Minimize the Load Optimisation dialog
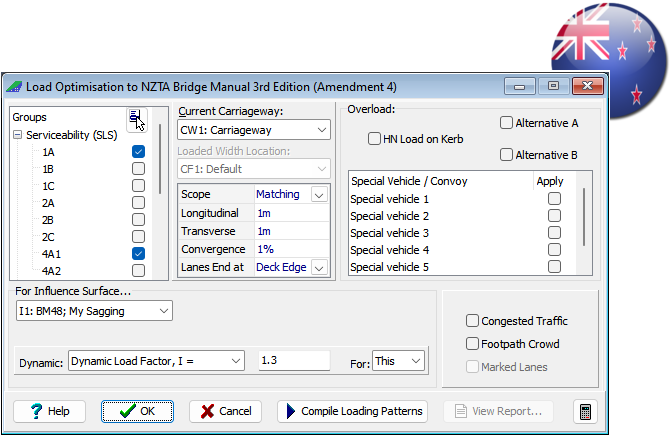 [x=520, y=86]
